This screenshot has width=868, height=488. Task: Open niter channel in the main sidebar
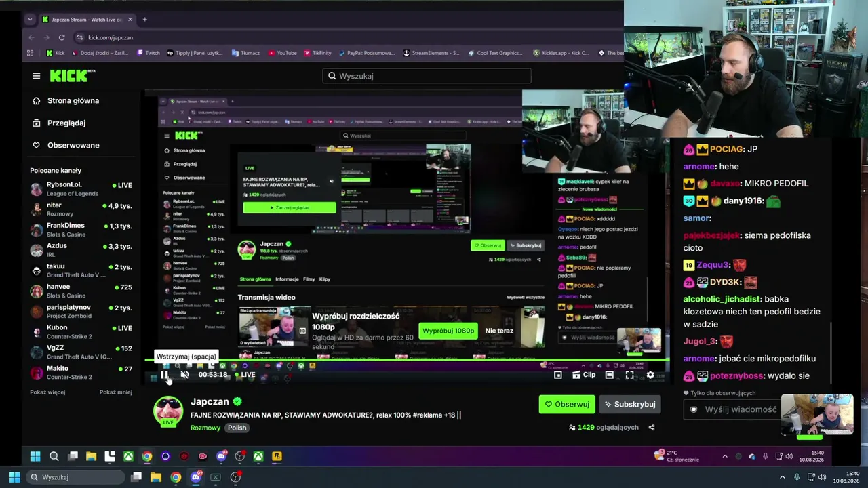pos(81,209)
